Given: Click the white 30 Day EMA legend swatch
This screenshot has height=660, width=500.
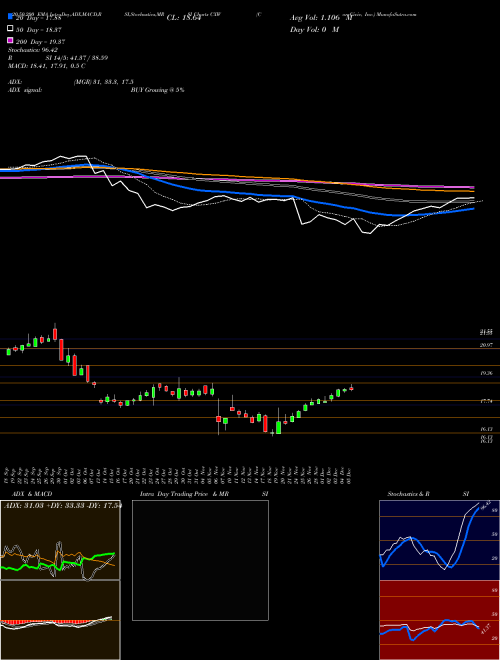Looking at the screenshot, I should pyautogui.click(x=10, y=29).
